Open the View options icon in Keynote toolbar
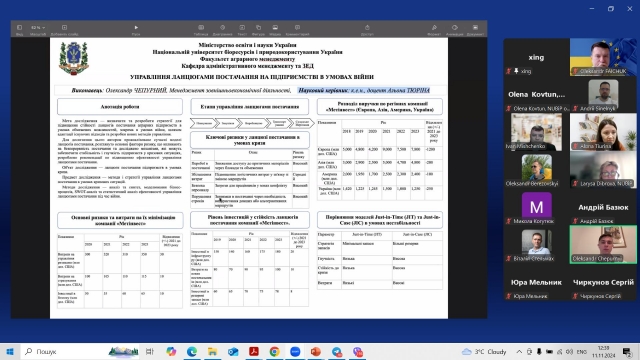Image resolution: width=640 pixels, height=360 pixels. 19,28
